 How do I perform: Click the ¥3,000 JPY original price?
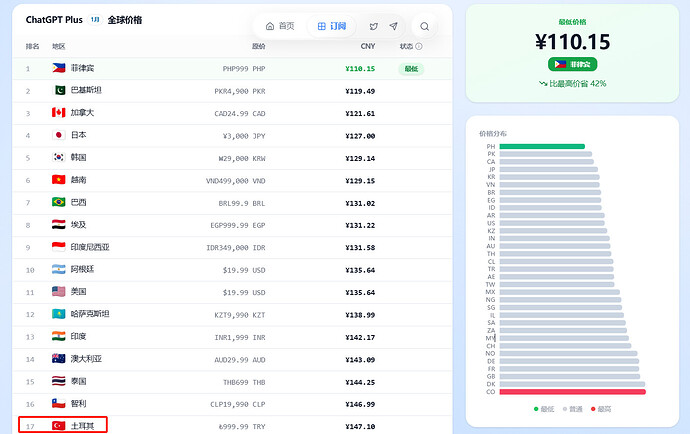[244, 136]
